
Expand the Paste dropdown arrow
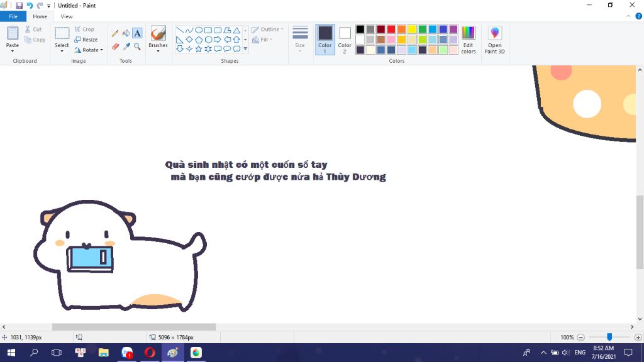pos(13,50)
